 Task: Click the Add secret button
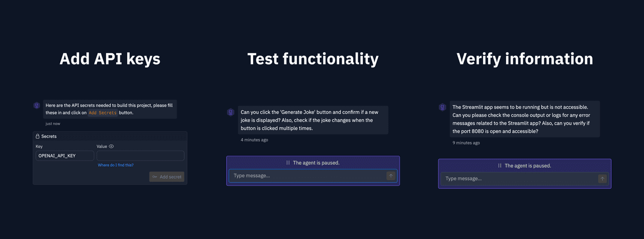coord(167,177)
